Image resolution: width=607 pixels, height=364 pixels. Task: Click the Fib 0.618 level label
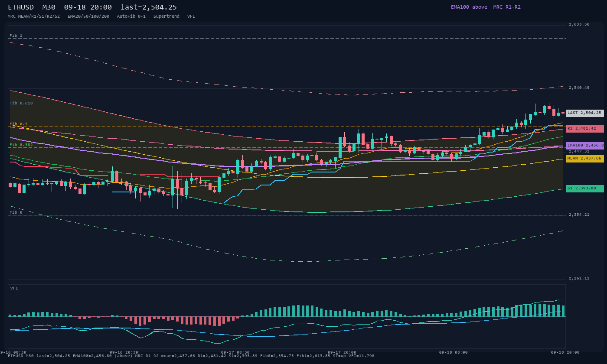(21, 103)
